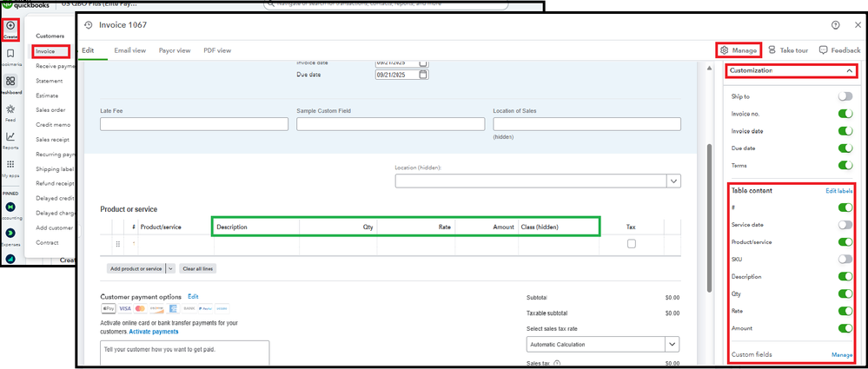Grab the line item drag handle icon

(x=117, y=244)
